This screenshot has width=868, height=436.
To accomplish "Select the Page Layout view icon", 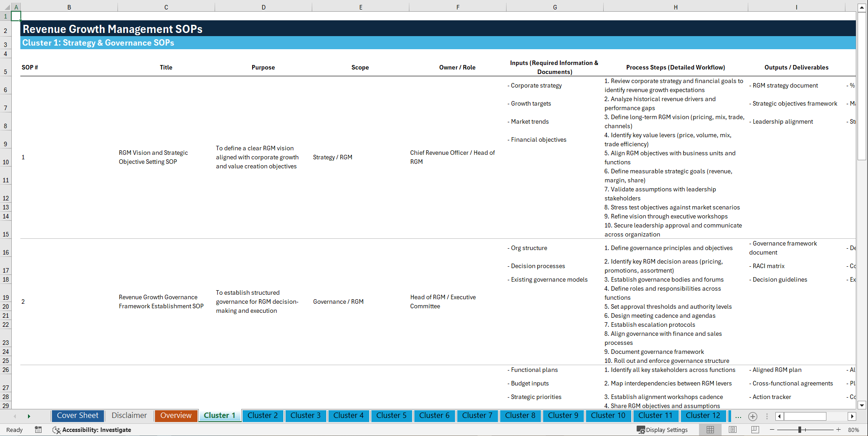I will click(x=732, y=429).
